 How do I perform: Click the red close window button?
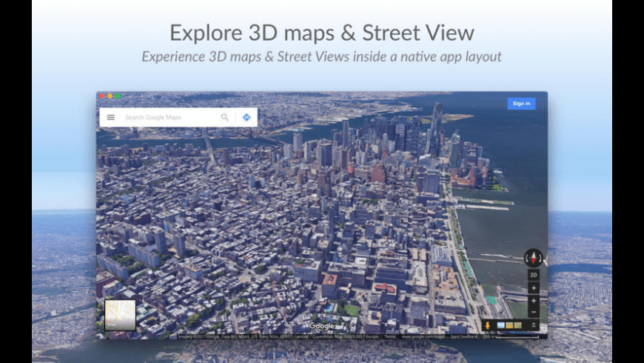click(102, 96)
